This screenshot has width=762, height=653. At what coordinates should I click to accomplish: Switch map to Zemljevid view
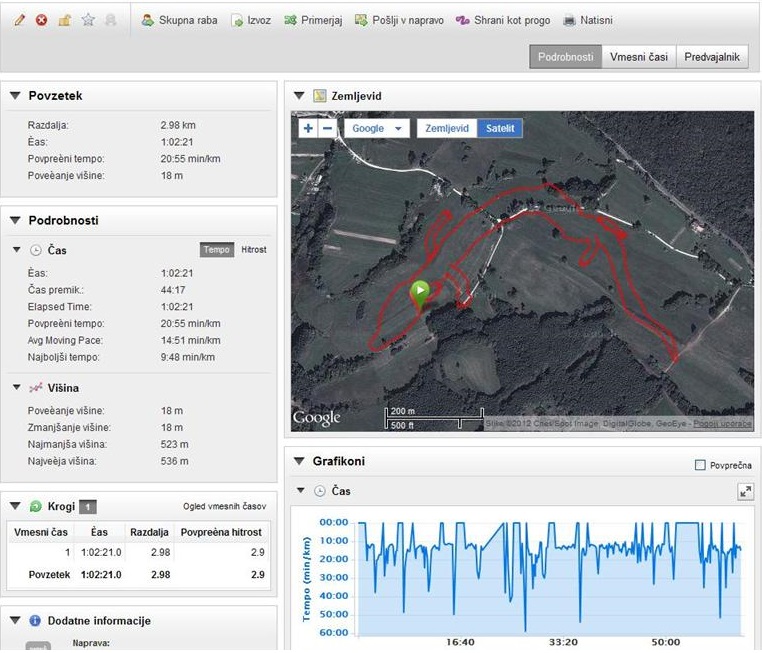click(x=447, y=128)
